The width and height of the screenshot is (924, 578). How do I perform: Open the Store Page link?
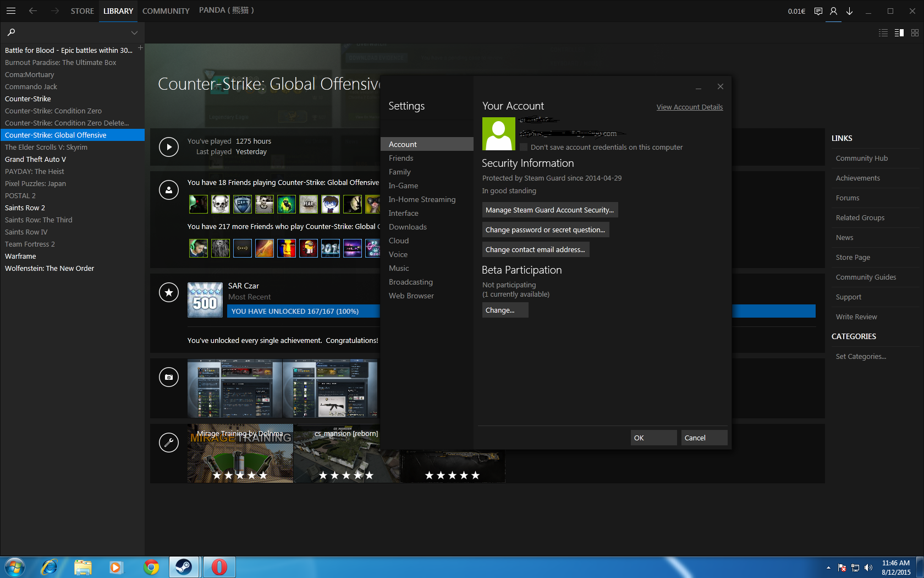pyautogui.click(x=853, y=257)
